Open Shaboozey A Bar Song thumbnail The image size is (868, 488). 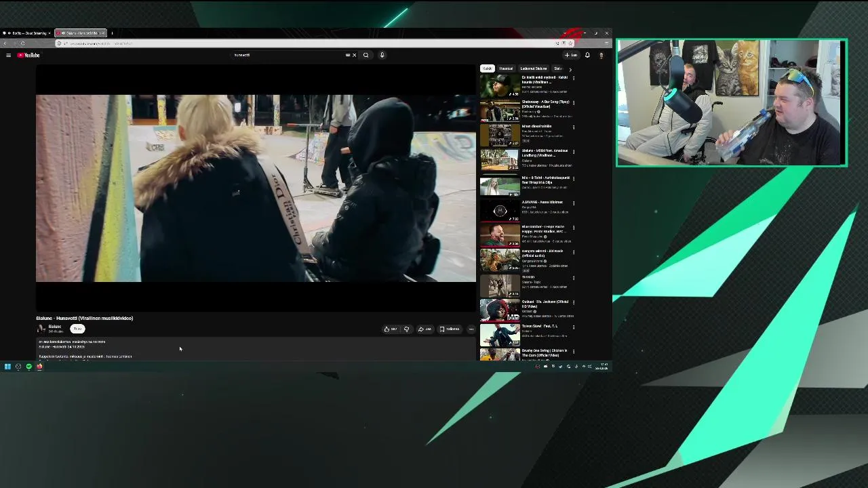click(500, 110)
